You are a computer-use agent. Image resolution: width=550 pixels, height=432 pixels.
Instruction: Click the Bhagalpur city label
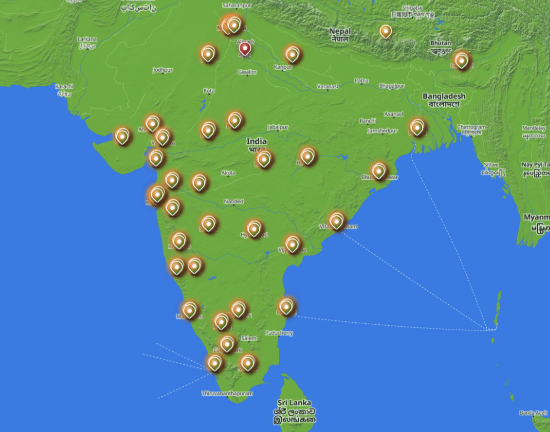pos(392,86)
